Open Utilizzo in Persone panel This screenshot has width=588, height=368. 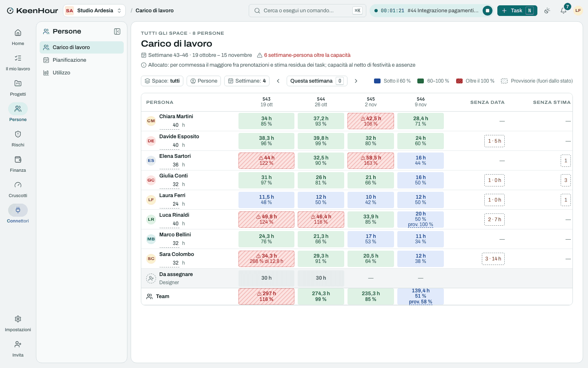click(82, 73)
